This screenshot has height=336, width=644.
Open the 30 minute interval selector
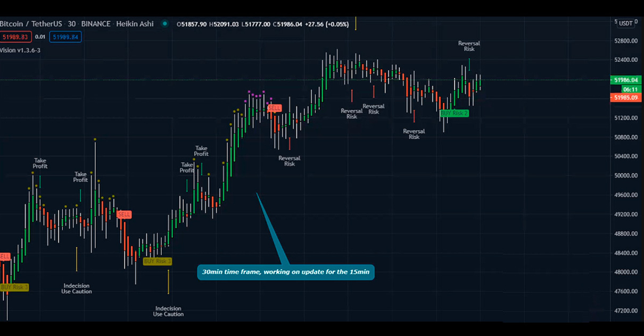click(x=71, y=24)
